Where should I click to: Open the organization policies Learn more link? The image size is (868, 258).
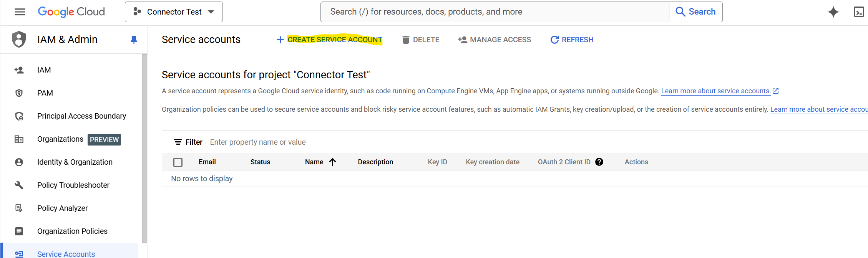819,109
